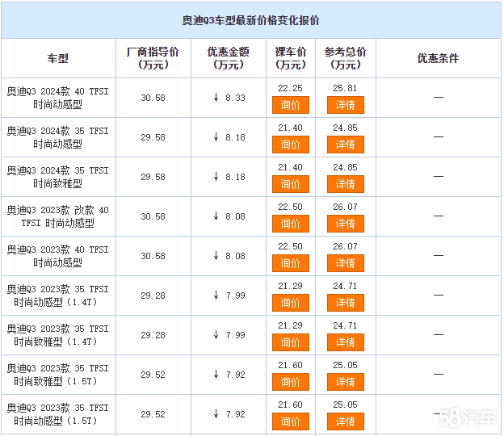The height and width of the screenshot is (436, 504).
Task: Click the 厂商指导价(万元) column header
Action: coord(153,58)
